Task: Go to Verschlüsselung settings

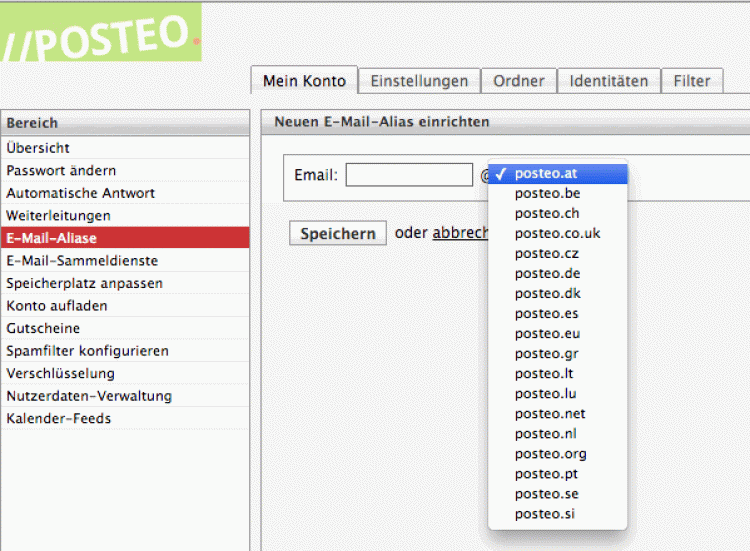Action: [125, 373]
